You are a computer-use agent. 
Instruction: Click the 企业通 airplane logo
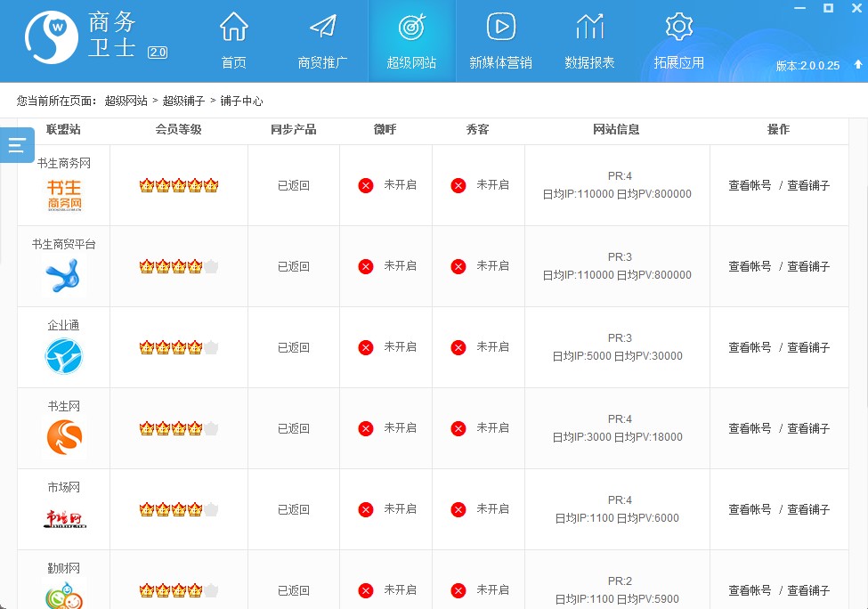[x=64, y=357]
